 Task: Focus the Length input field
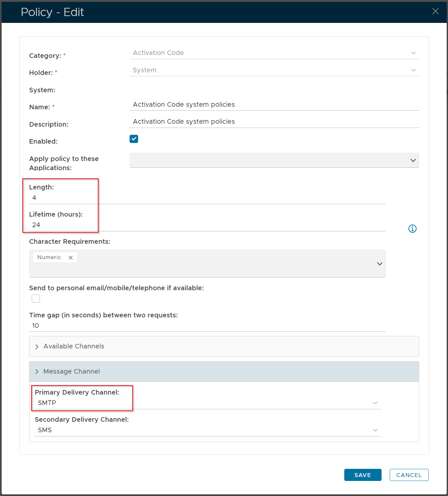207,198
